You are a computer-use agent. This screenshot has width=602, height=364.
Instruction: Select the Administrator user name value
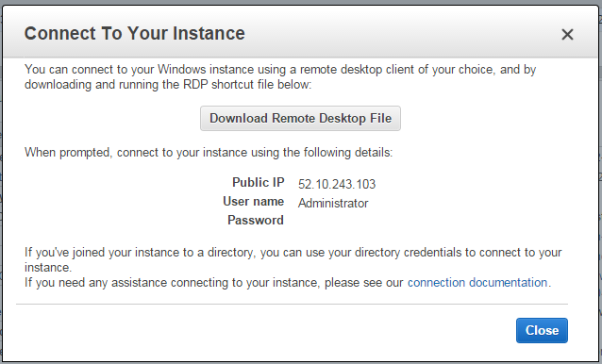tap(333, 204)
